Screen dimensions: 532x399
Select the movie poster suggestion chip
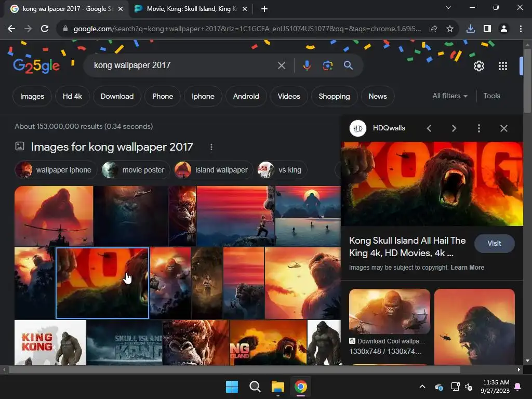(136, 170)
